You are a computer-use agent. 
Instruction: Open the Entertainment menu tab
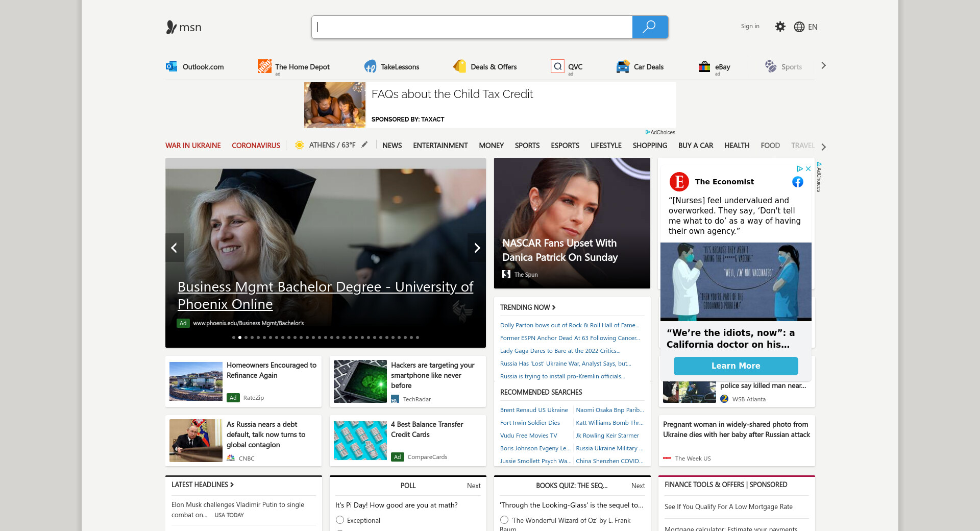[x=440, y=146]
